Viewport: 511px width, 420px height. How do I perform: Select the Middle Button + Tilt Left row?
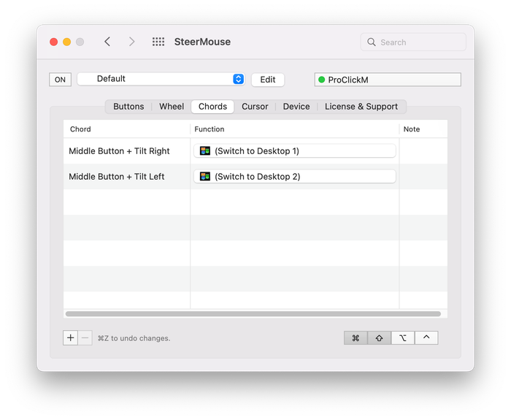pos(255,177)
